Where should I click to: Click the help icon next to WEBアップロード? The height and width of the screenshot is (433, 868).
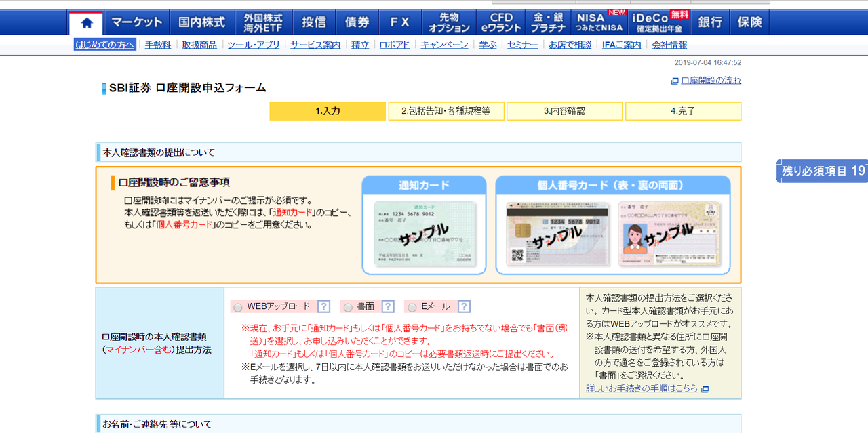pos(323,306)
